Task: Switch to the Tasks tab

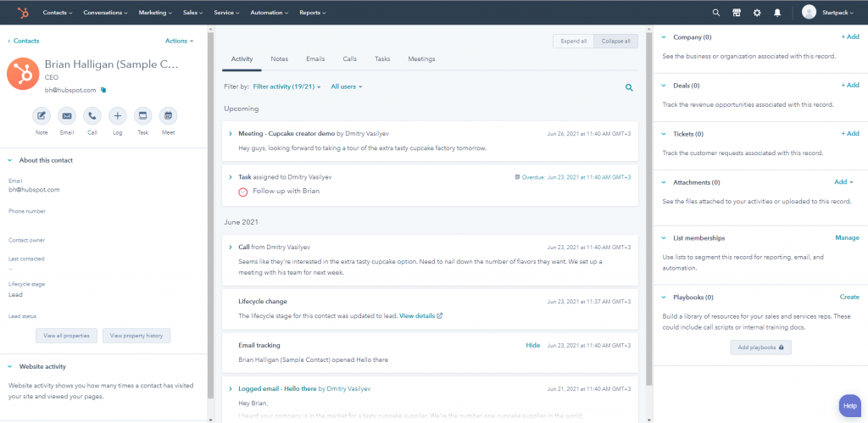Action: click(382, 58)
